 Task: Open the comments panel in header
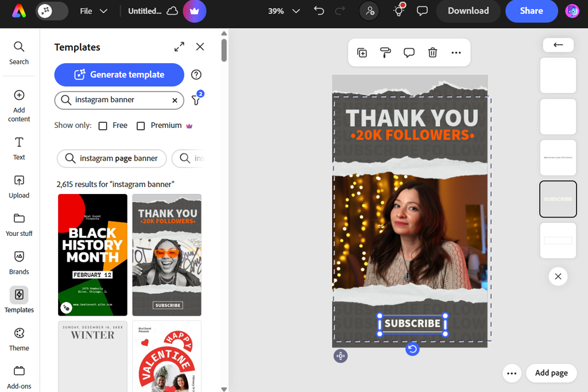[422, 11]
